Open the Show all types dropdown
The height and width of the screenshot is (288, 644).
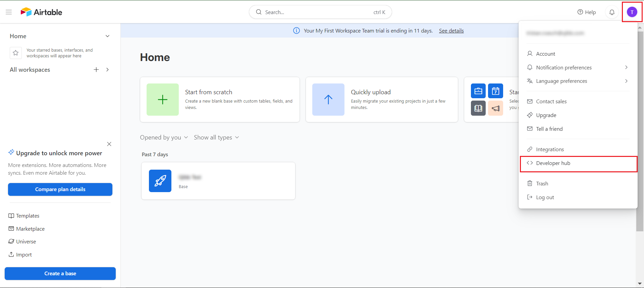[x=216, y=137]
